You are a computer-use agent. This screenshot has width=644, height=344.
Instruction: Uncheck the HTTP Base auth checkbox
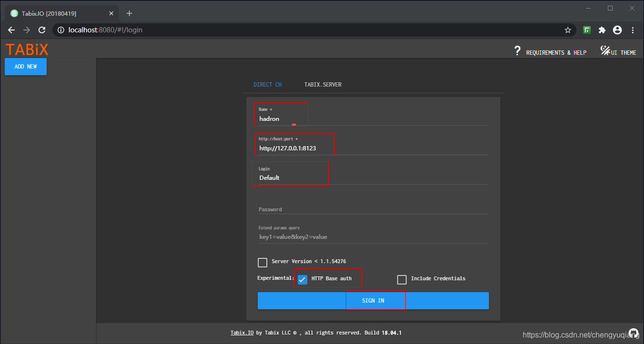click(x=302, y=279)
